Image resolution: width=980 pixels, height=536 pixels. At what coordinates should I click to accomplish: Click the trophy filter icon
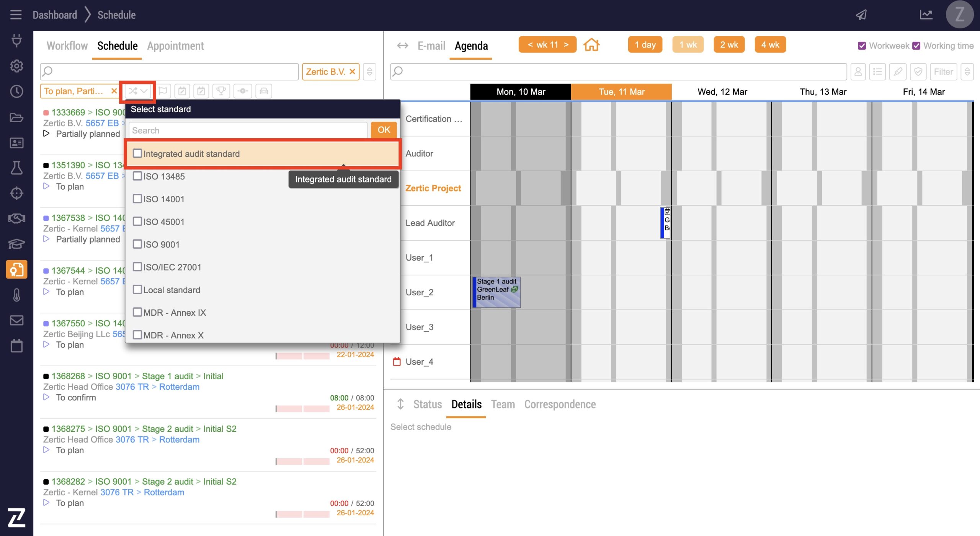(221, 91)
